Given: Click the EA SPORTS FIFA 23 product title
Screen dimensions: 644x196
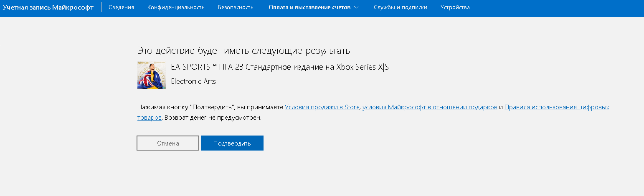Looking at the screenshot, I should click(280, 67).
